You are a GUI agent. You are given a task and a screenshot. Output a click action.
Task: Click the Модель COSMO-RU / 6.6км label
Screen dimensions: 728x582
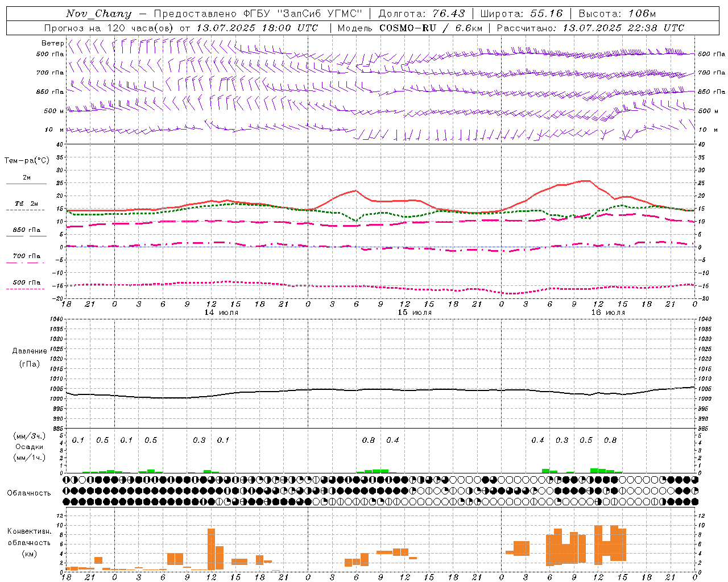(x=410, y=28)
